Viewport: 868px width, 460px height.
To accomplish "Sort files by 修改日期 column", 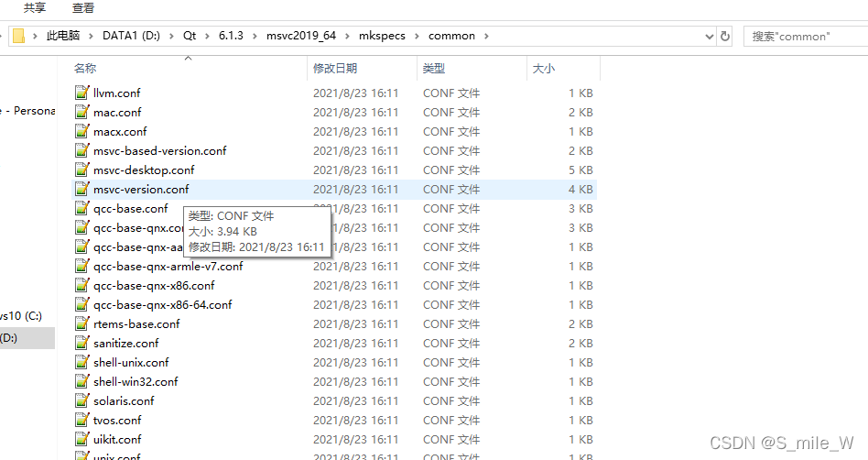I will (x=335, y=68).
